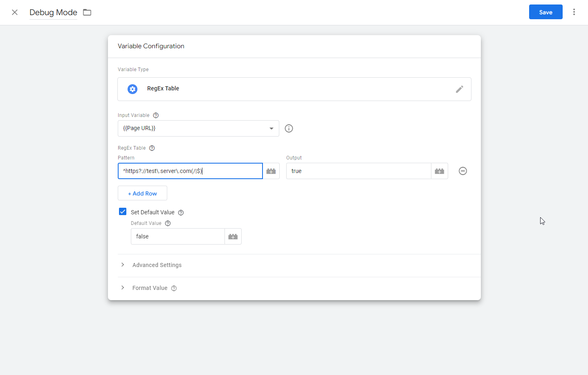
Task: Close the variable editor with X icon
Action: click(15, 12)
